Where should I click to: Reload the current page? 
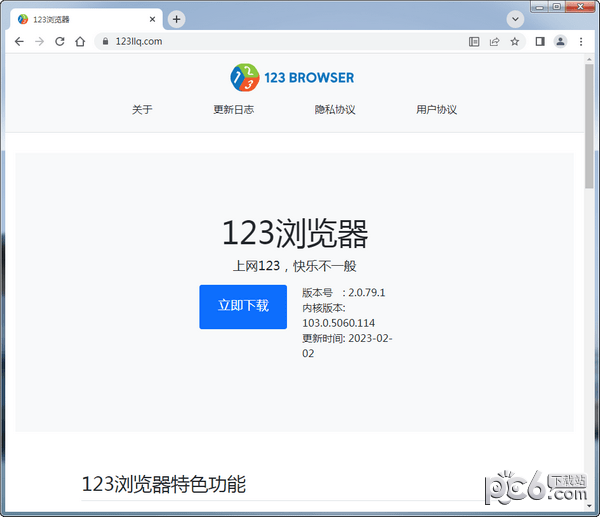[x=60, y=41]
